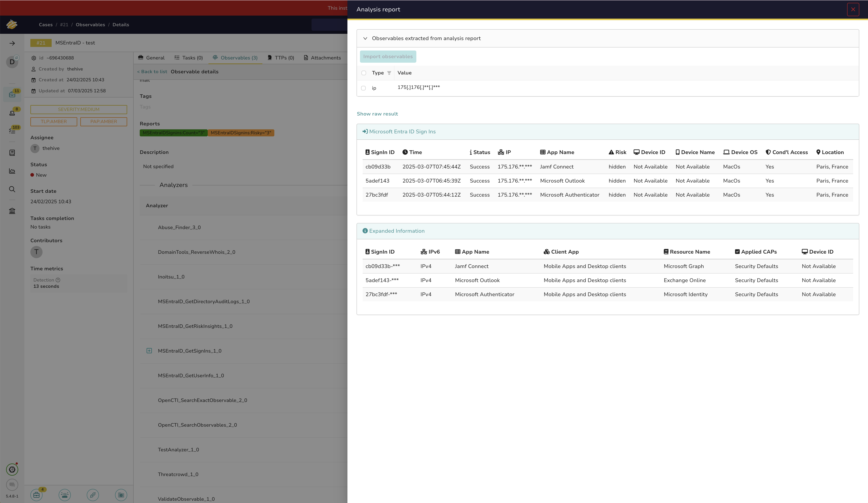868x503 pixels.
Task: Click the contributor T avatar
Action: (36, 252)
